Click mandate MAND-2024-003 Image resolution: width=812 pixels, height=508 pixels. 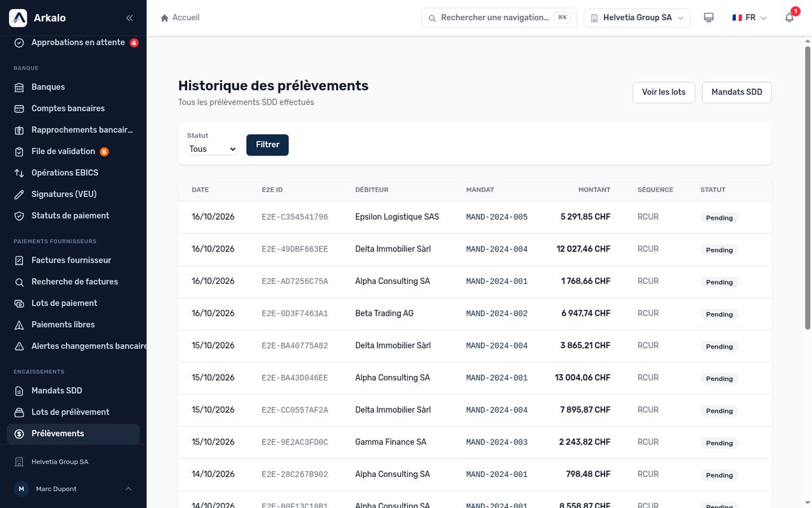coord(497,443)
